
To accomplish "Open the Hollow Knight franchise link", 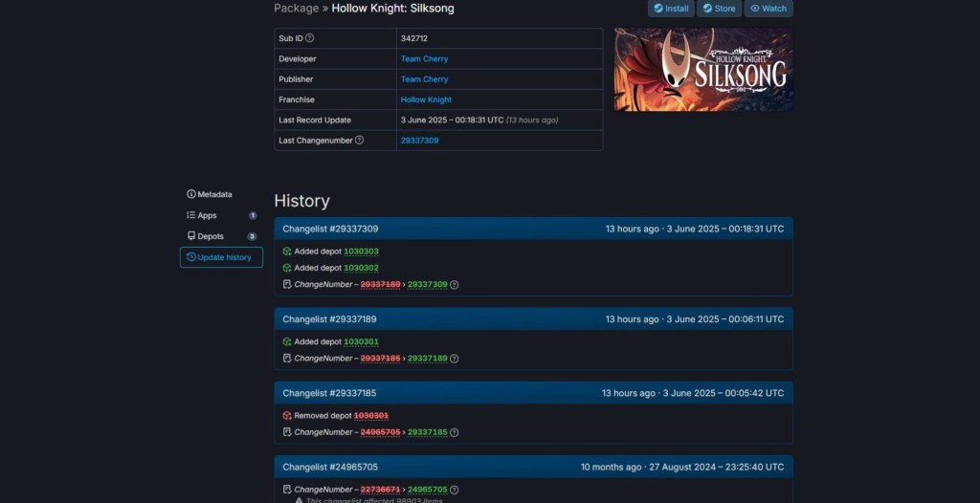I will tap(426, 99).
